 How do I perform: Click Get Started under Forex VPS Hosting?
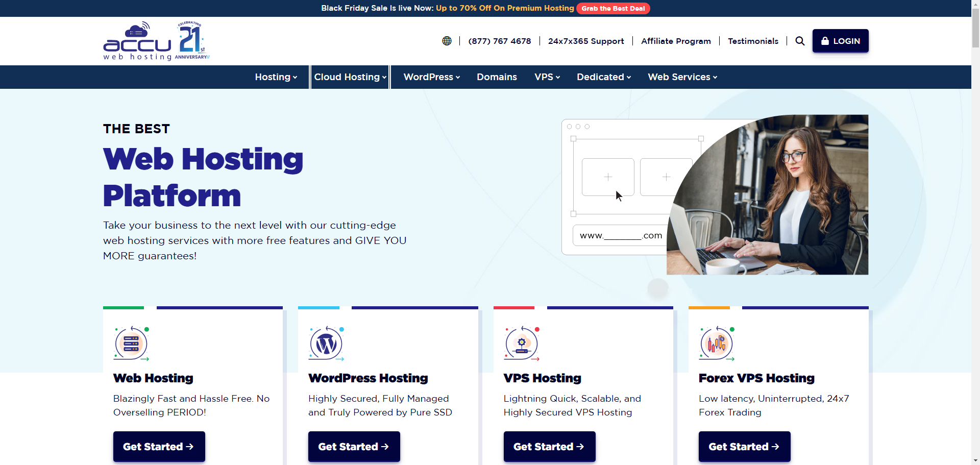(x=745, y=447)
